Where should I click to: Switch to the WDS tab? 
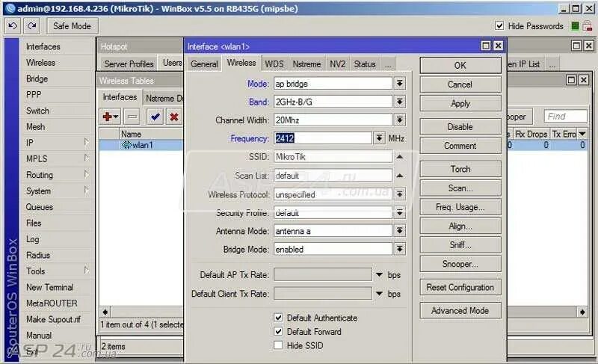point(274,64)
